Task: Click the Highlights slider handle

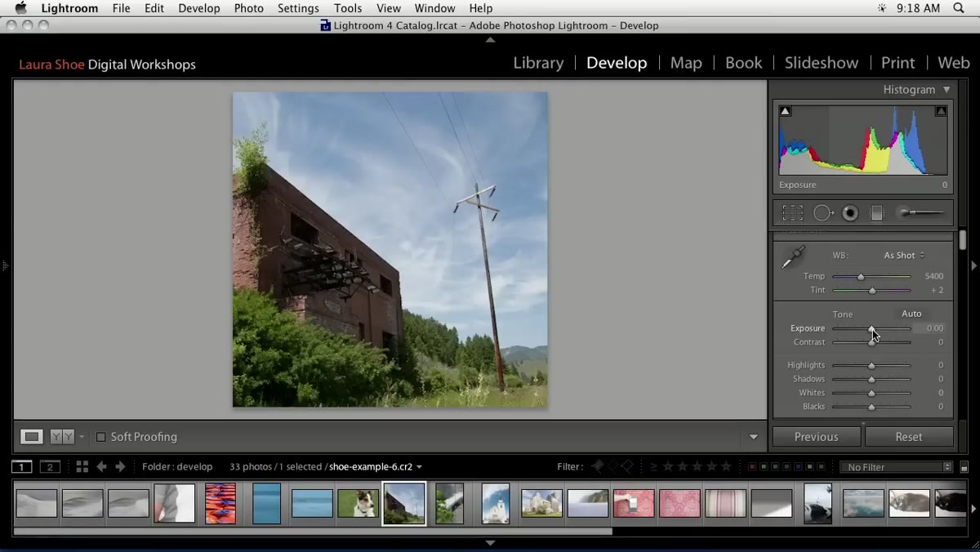Action: coord(871,366)
